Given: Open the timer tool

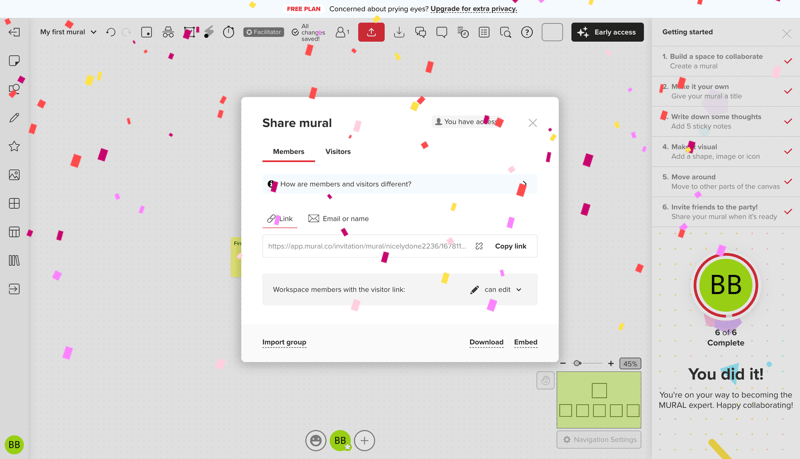Looking at the screenshot, I should 229,32.
